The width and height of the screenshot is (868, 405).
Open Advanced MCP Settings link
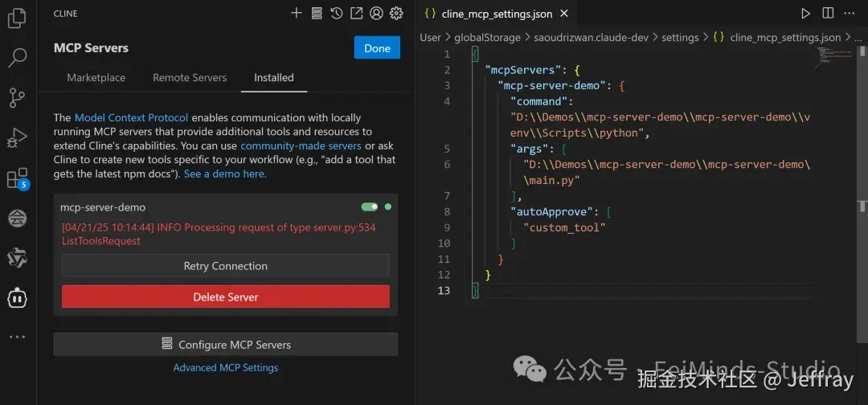tap(226, 367)
